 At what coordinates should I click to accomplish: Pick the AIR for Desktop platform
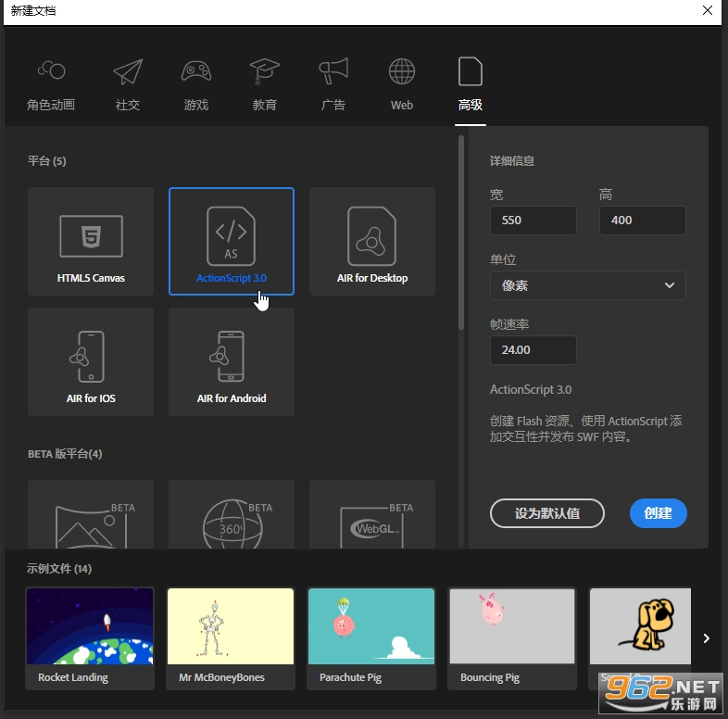pos(372,242)
